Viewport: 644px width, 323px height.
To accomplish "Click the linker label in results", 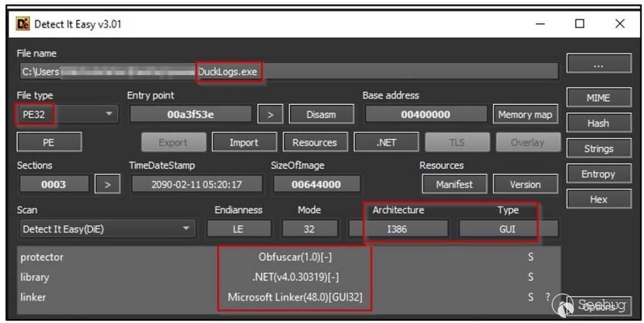I will click(33, 297).
